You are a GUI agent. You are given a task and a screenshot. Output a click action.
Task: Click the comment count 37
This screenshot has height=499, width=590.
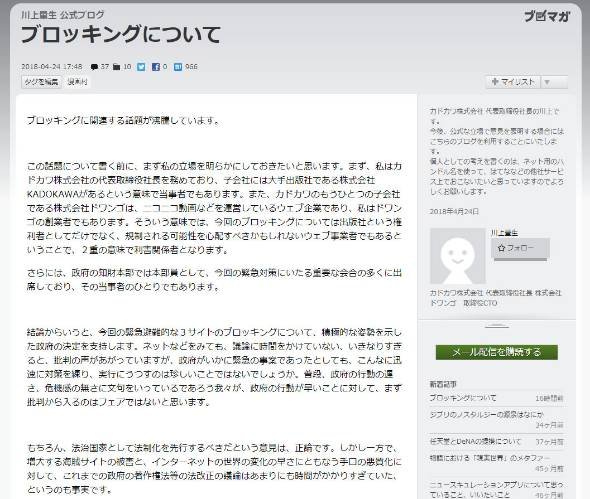[105, 67]
